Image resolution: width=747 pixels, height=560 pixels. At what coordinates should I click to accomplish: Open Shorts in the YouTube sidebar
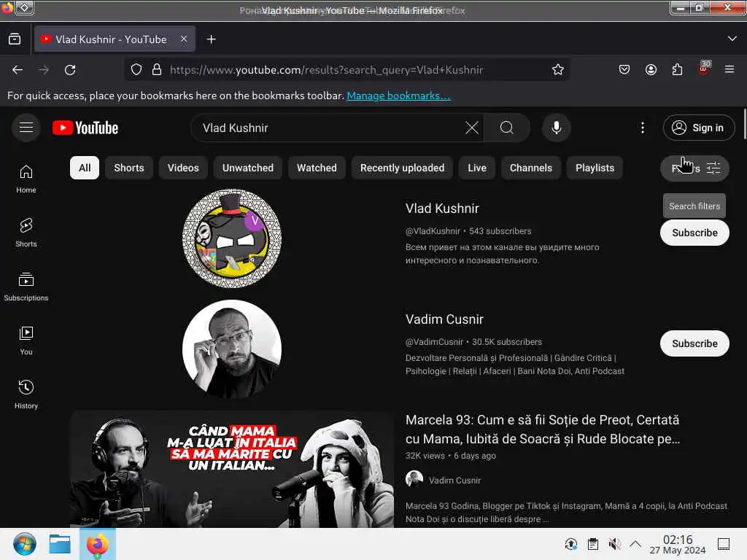tap(26, 233)
